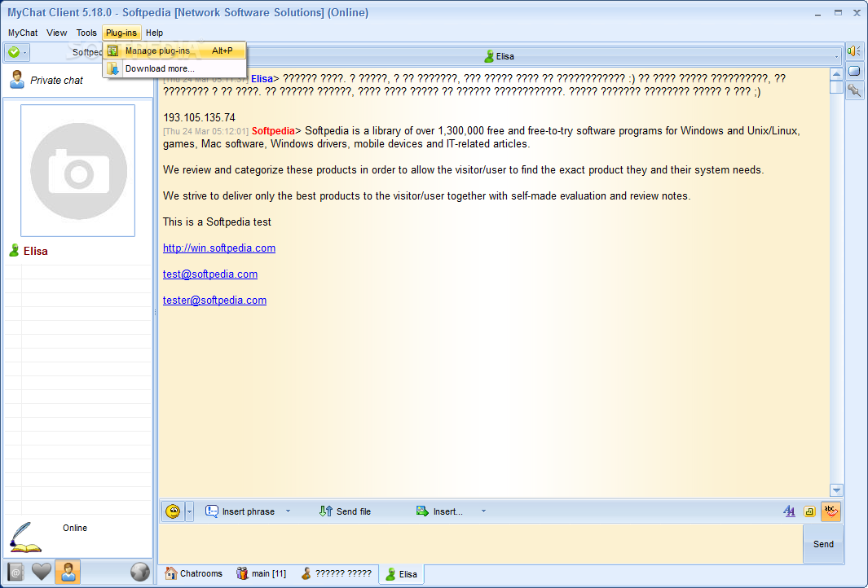Expand the Insert phrase dropdown arrow
This screenshot has height=588, width=868.
(288, 511)
